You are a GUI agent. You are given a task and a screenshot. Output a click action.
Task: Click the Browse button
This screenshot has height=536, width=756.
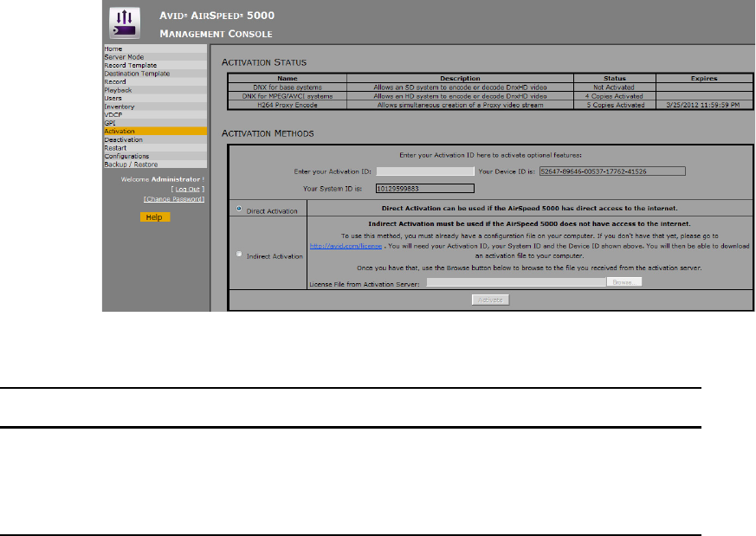(x=624, y=282)
